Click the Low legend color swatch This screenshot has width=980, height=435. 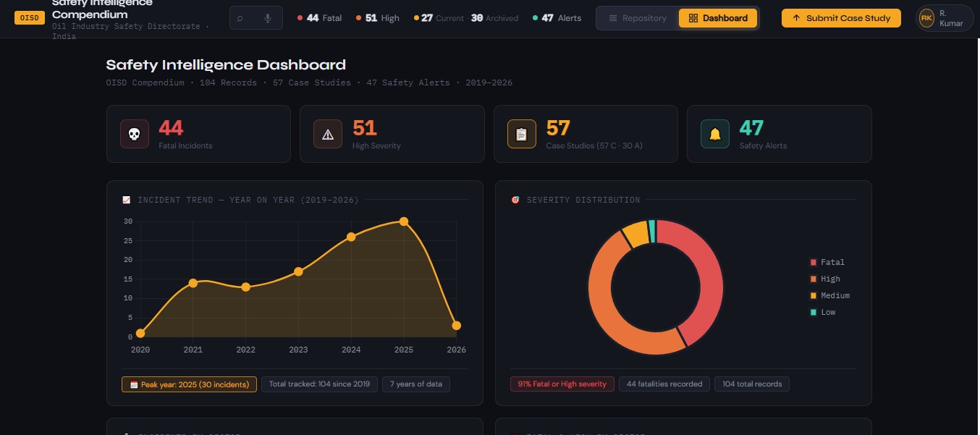click(x=814, y=312)
